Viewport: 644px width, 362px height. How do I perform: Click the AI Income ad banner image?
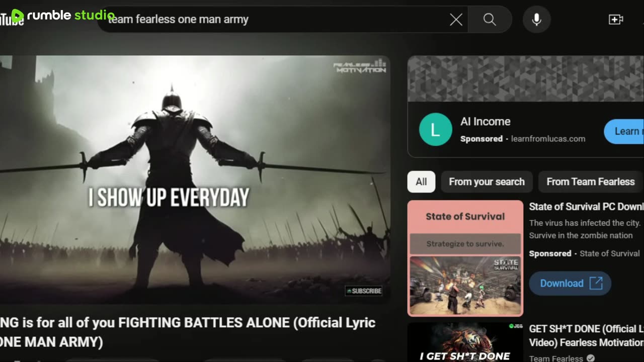pyautogui.click(x=526, y=78)
